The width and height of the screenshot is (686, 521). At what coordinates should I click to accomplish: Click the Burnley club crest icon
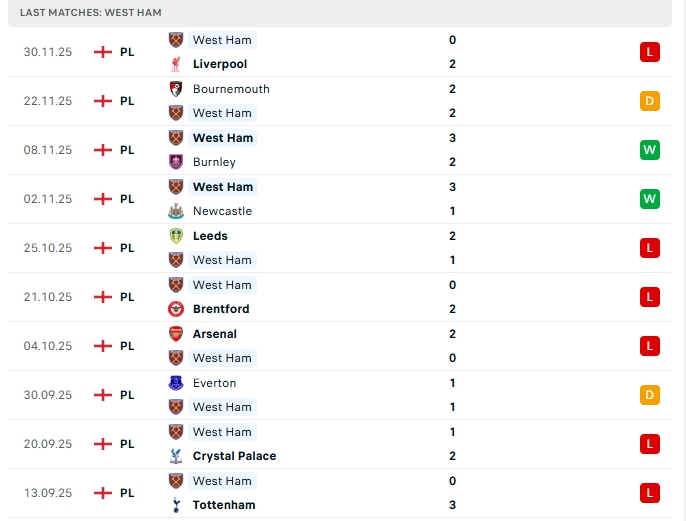(x=176, y=162)
